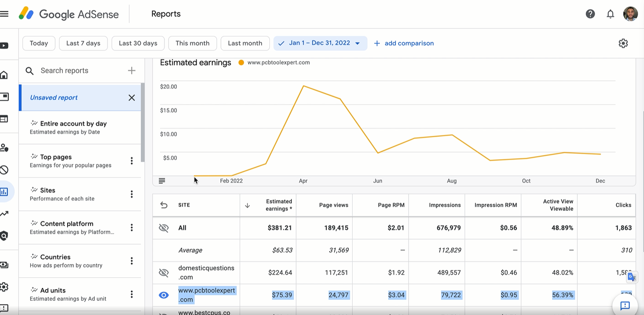This screenshot has width=644, height=315.
Task: Click the reports list scrollbar
Action: click(x=143, y=122)
